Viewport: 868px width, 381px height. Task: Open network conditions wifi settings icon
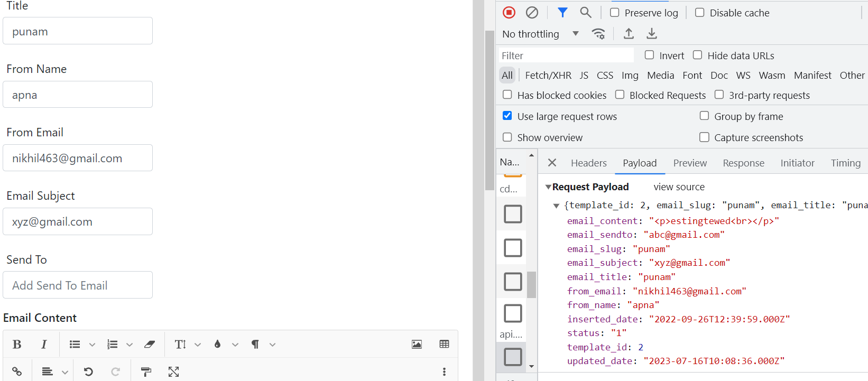(x=598, y=34)
